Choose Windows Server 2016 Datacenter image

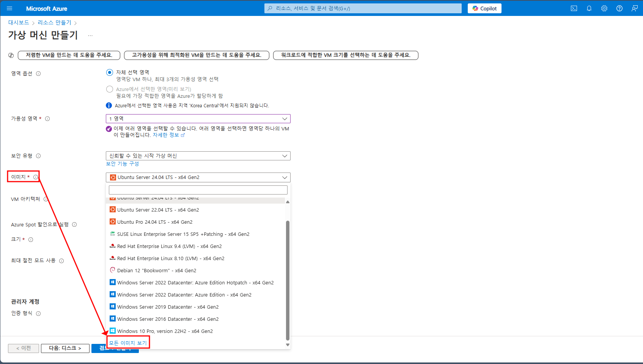195,319
